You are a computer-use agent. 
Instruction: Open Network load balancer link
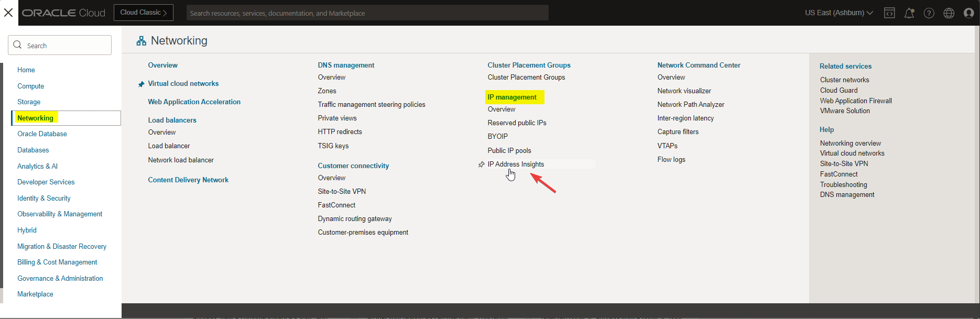coord(181,160)
